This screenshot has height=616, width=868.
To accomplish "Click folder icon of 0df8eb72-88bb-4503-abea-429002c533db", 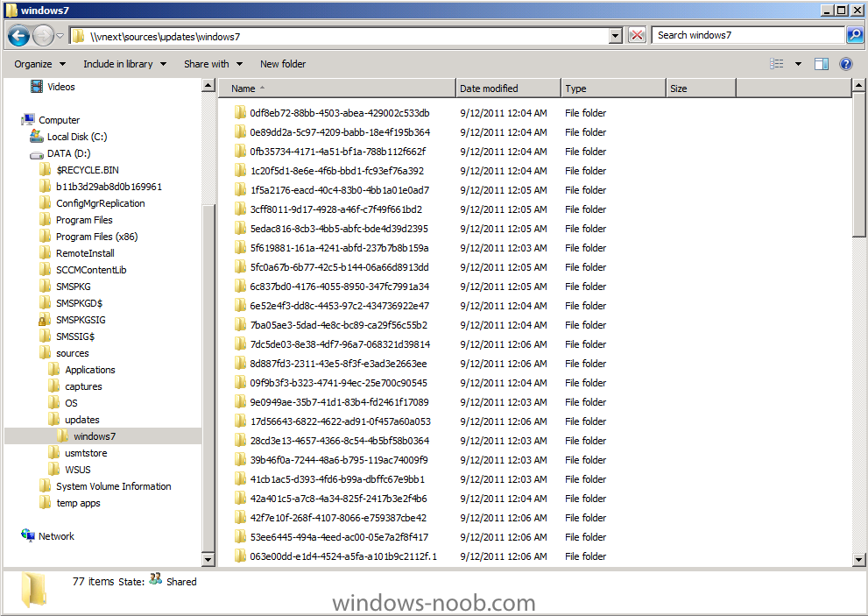I will coord(240,112).
